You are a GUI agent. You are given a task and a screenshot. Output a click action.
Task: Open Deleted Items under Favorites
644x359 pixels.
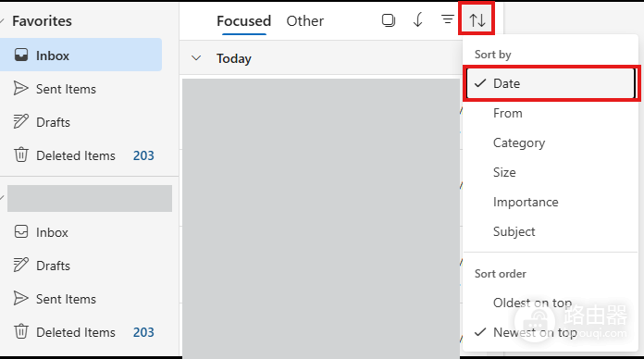[x=80, y=155]
